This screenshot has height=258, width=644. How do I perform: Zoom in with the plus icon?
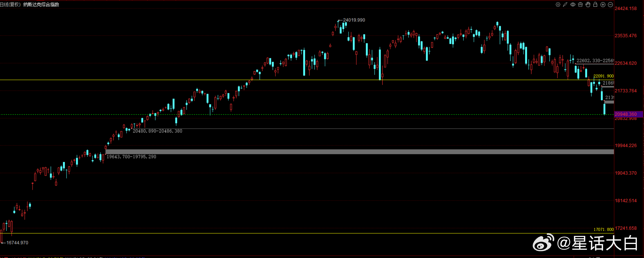point(603,4)
